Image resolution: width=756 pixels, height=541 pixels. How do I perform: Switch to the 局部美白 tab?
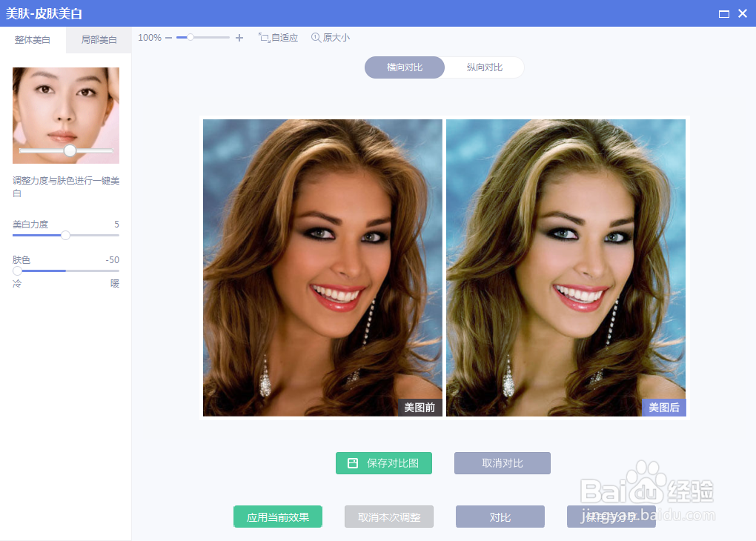click(x=99, y=40)
